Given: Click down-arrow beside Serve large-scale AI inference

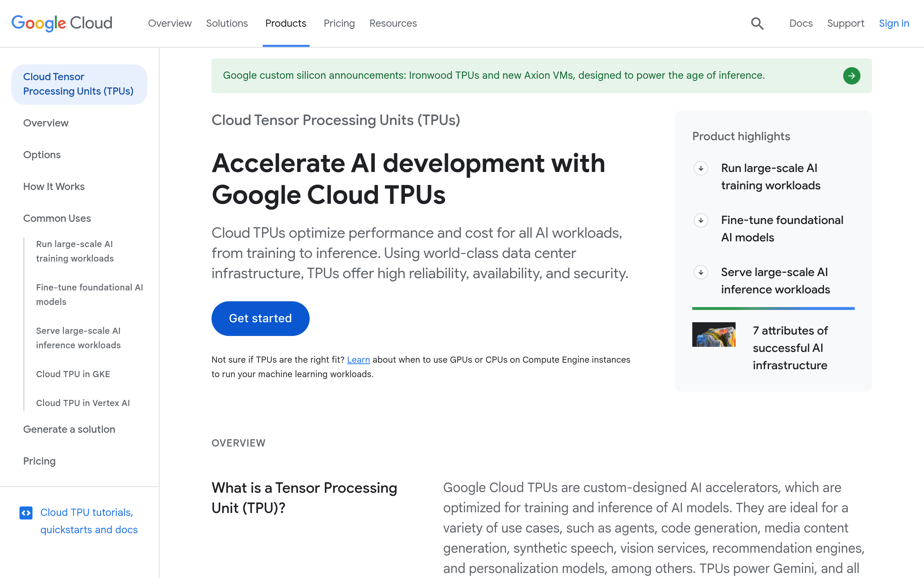Looking at the screenshot, I should pos(701,272).
